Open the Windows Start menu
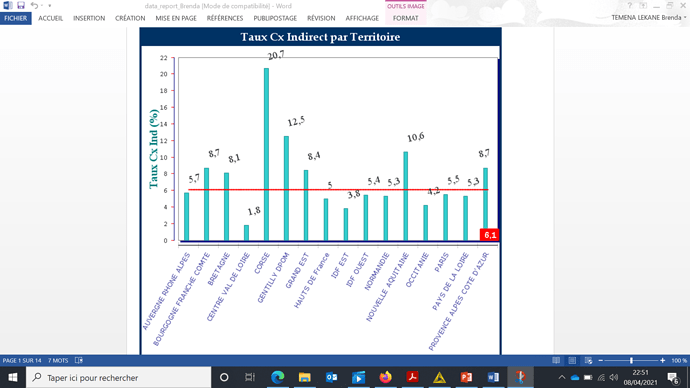This screenshot has height=388, width=690. pos(13,377)
